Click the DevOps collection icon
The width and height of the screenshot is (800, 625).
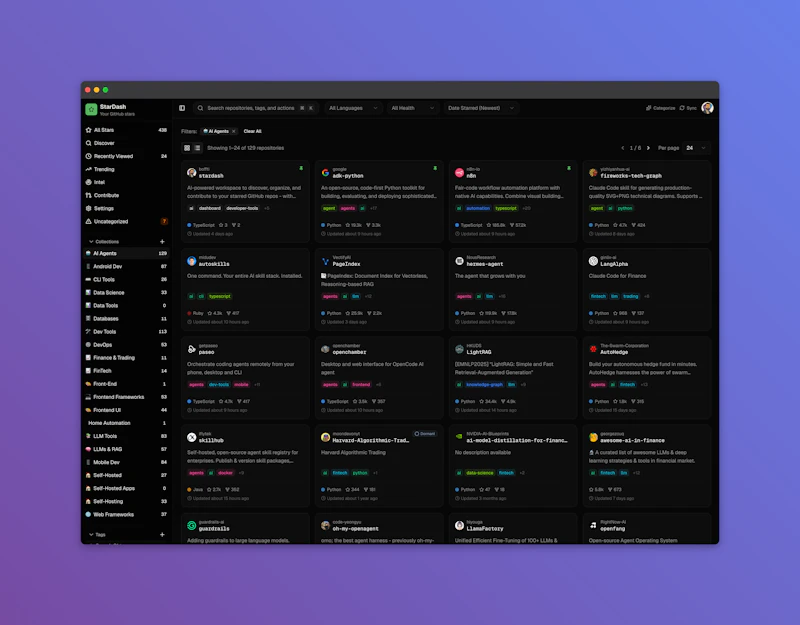[88, 345]
